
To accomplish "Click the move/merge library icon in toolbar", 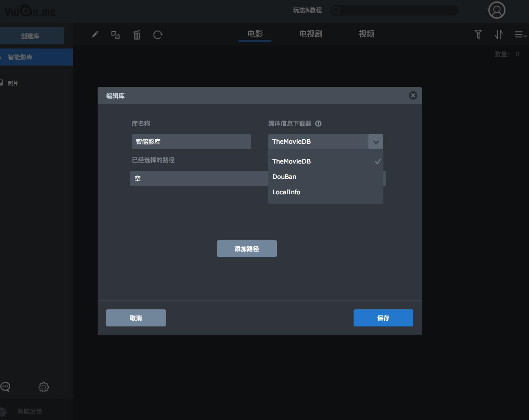I will click(x=115, y=34).
